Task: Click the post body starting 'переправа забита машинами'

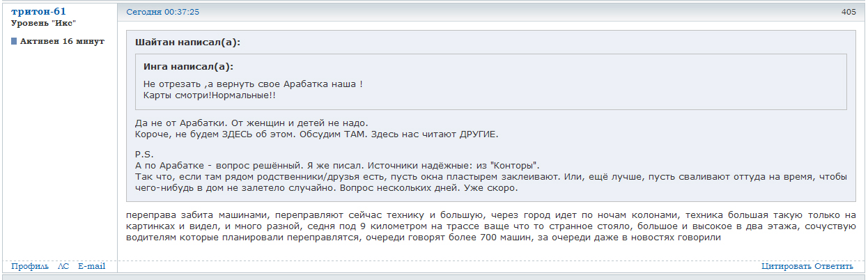Action: 488,226
